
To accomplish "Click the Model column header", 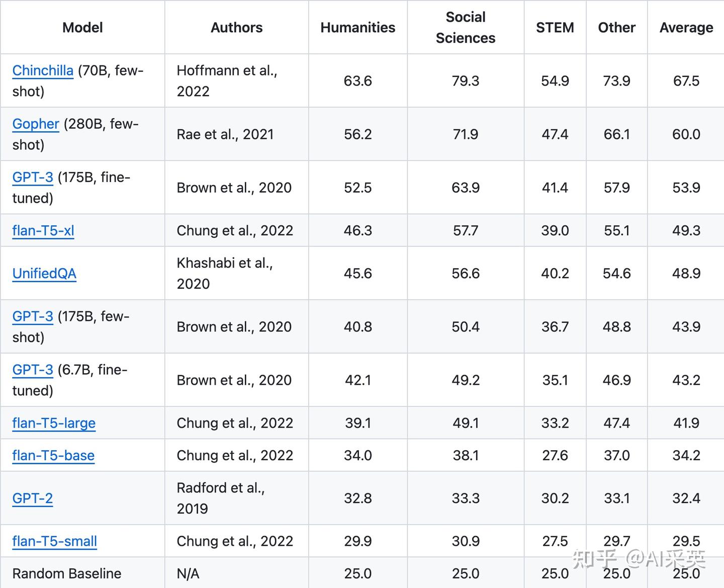I will tap(82, 28).
